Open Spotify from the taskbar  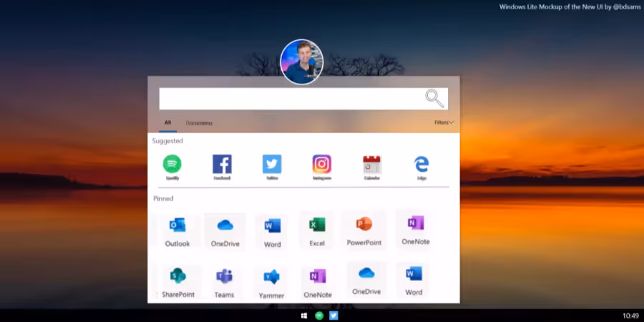coord(319,316)
